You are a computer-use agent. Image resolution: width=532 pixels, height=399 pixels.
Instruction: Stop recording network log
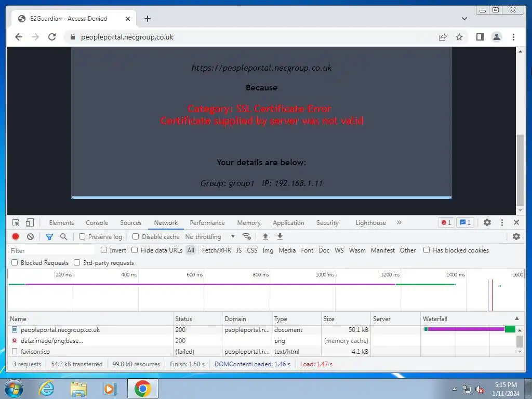coord(16,236)
